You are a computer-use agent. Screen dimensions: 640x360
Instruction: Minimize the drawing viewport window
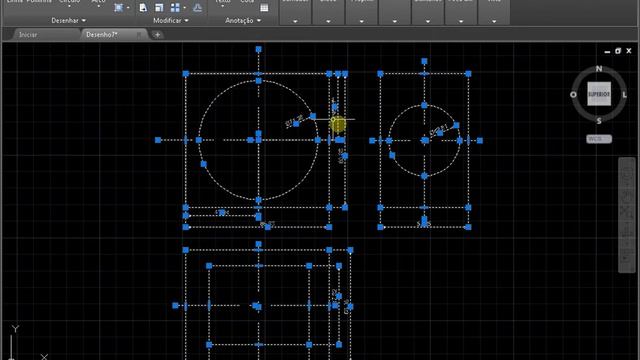point(607,51)
